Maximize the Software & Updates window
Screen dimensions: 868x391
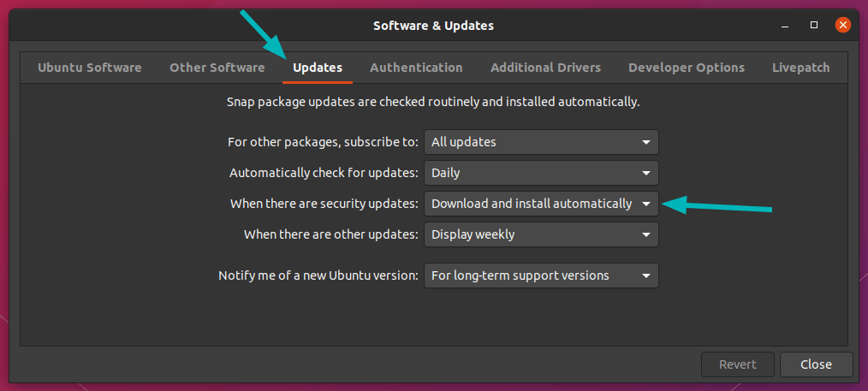click(x=814, y=26)
